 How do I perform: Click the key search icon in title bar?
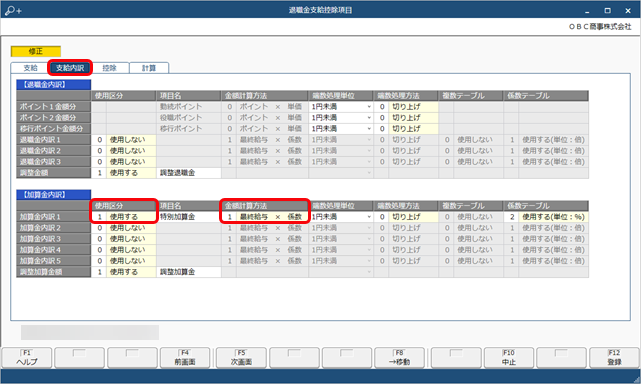tap(13, 10)
